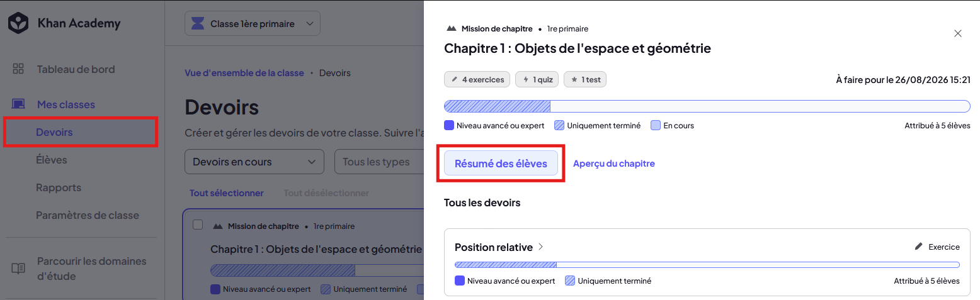Viewport: 980px width, 300px height.
Task: Open the Devoirs en cours filter dropdown
Action: (254, 162)
